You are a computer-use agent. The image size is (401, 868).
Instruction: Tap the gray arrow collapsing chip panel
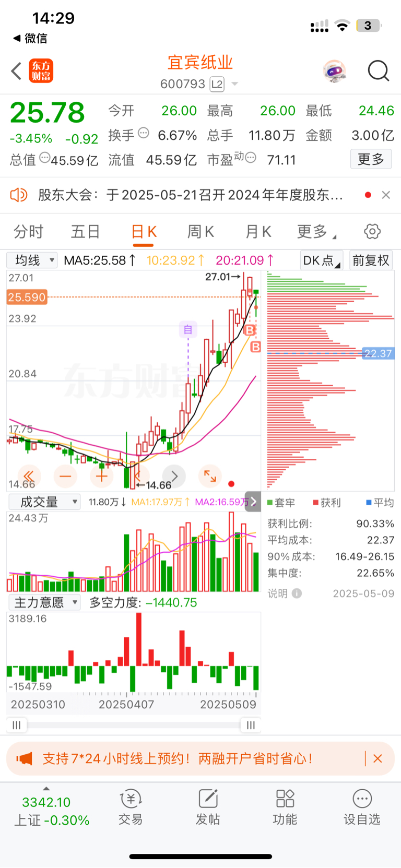pyautogui.click(x=253, y=502)
